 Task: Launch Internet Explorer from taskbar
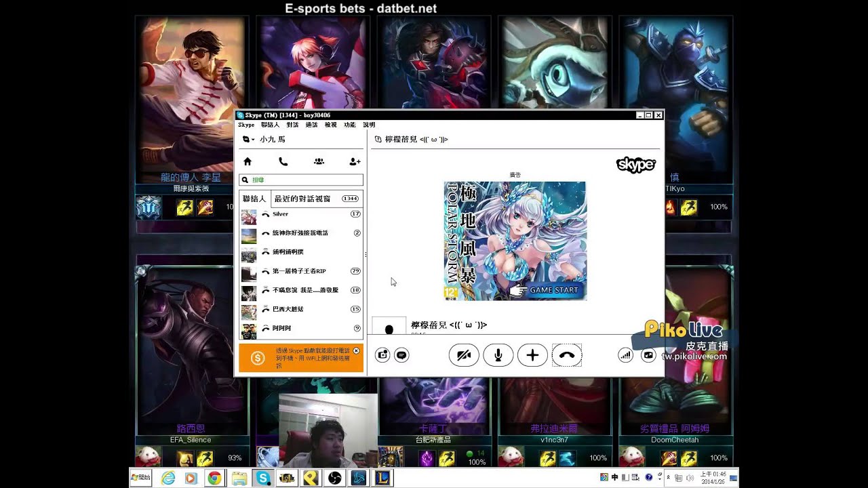click(167, 478)
